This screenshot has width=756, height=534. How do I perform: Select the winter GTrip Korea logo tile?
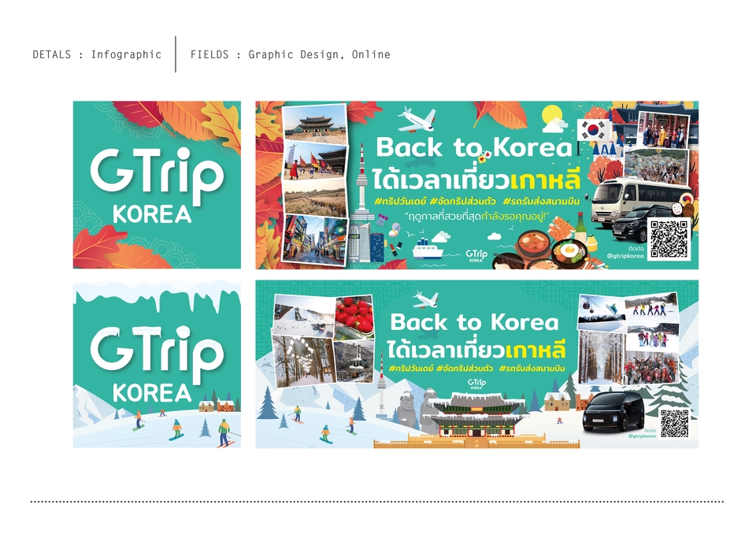(x=157, y=365)
